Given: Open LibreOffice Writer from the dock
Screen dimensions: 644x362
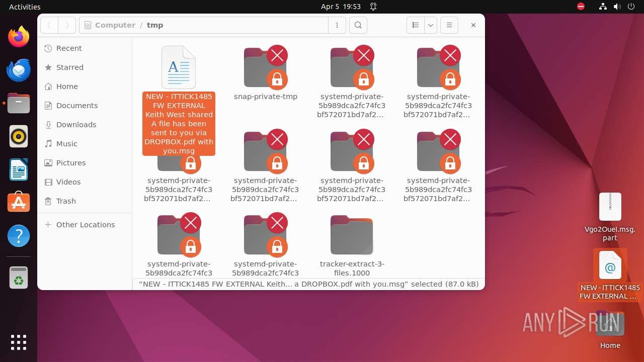Looking at the screenshot, I should (x=19, y=169).
